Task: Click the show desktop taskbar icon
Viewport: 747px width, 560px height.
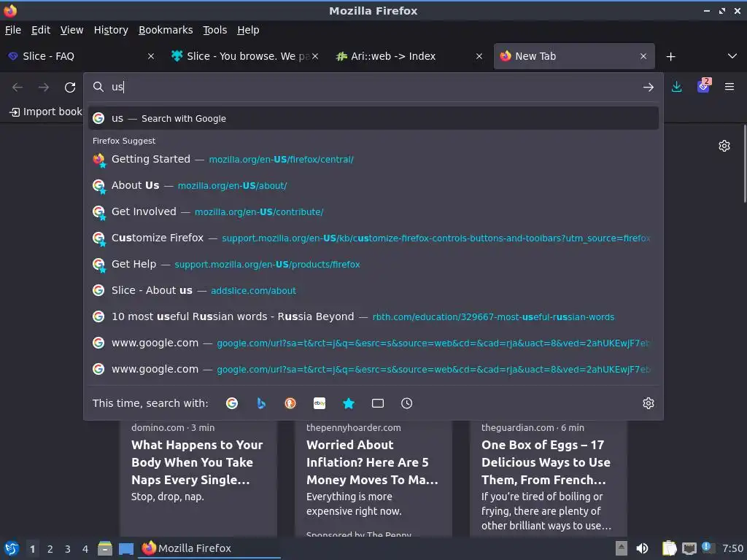Action: pyautogui.click(x=125, y=549)
